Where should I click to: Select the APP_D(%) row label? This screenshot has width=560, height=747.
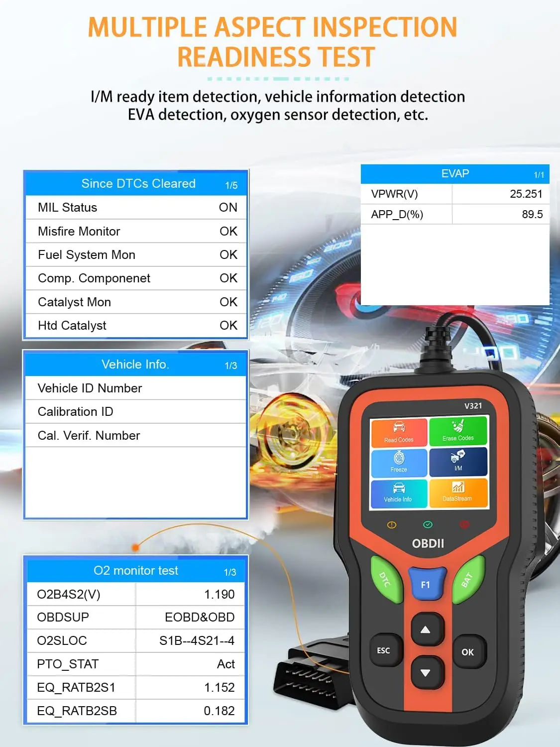pyautogui.click(x=397, y=215)
